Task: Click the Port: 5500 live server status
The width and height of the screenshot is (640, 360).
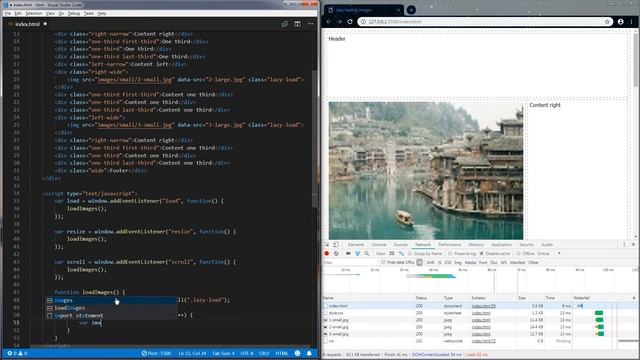Action: (x=156, y=353)
